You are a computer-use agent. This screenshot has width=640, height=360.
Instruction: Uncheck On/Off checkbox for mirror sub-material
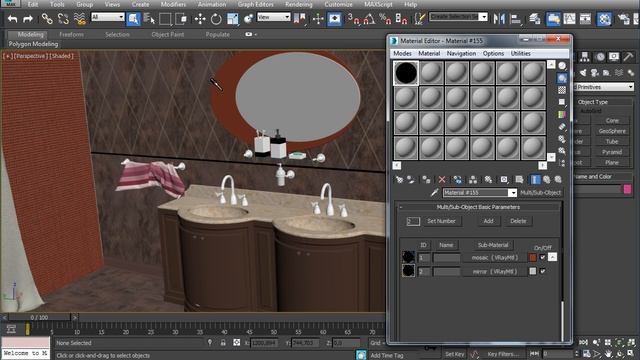point(542,271)
